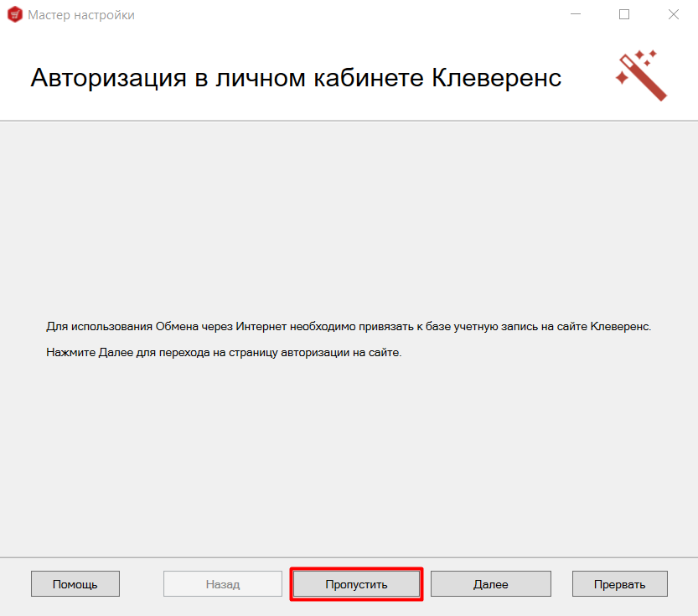
Task: Click the Пропустить button
Action: pos(356,584)
